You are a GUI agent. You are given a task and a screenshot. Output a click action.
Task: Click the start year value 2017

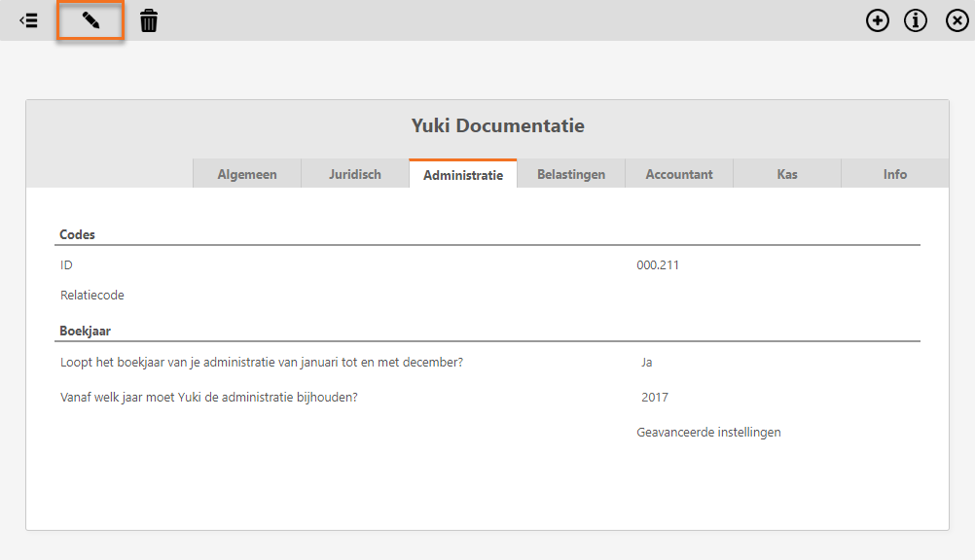(x=655, y=398)
